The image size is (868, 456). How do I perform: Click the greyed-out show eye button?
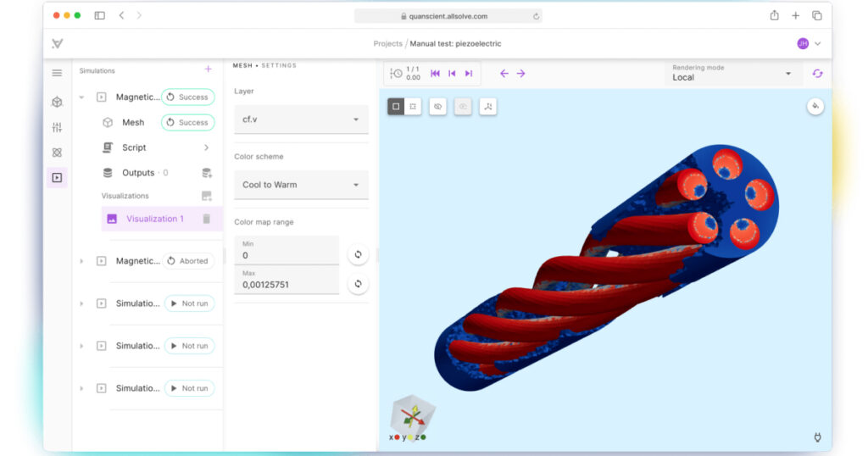463,106
